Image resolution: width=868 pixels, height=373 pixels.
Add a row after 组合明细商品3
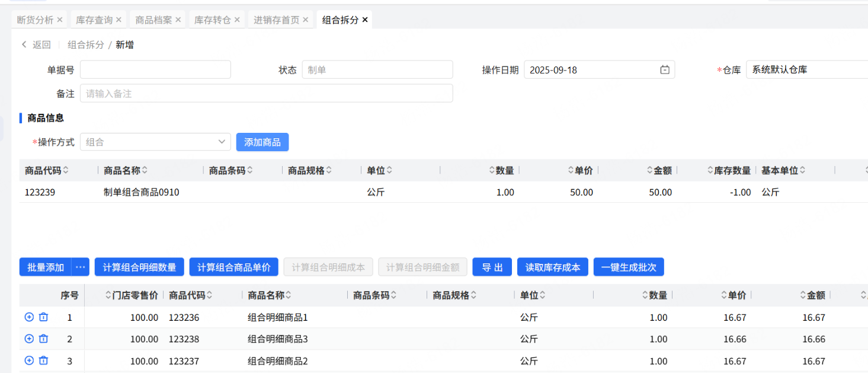tap(29, 339)
